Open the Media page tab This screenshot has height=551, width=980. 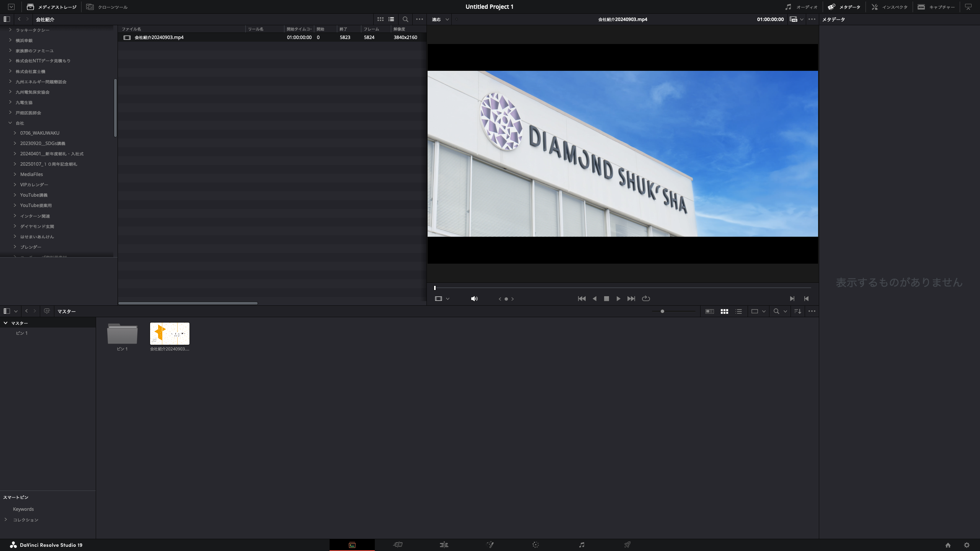pyautogui.click(x=352, y=545)
